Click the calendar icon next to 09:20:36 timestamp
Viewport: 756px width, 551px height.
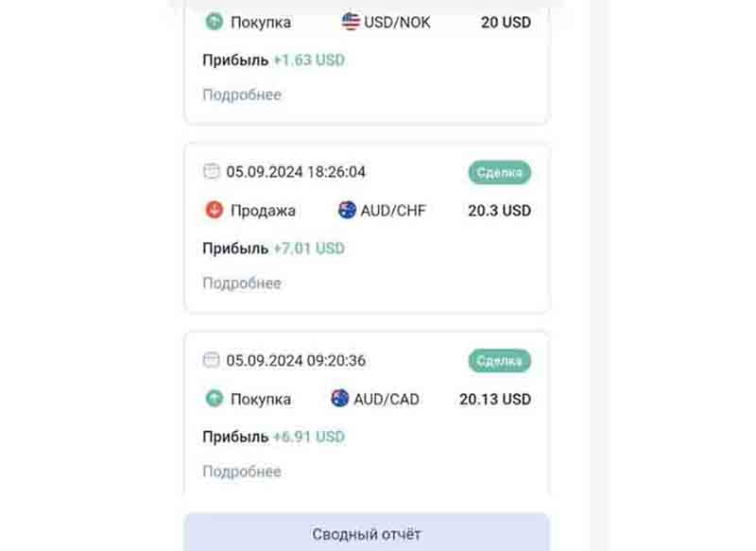click(x=212, y=360)
